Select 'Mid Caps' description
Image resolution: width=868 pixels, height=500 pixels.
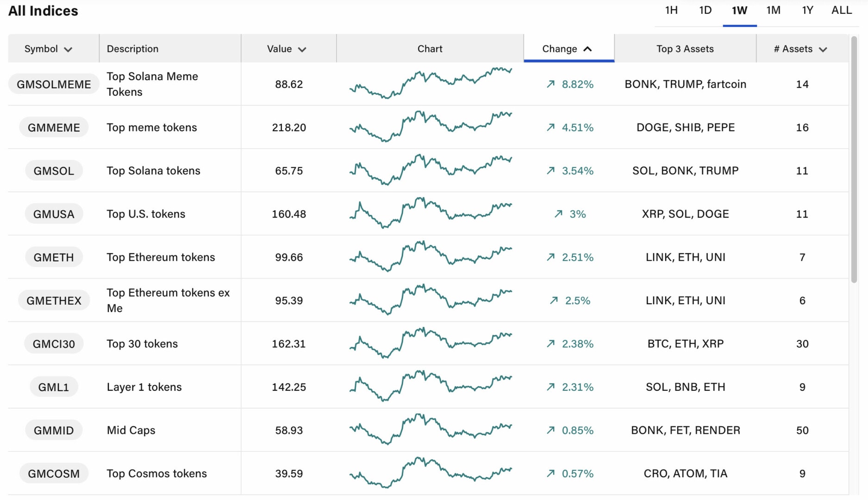coord(131,430)
